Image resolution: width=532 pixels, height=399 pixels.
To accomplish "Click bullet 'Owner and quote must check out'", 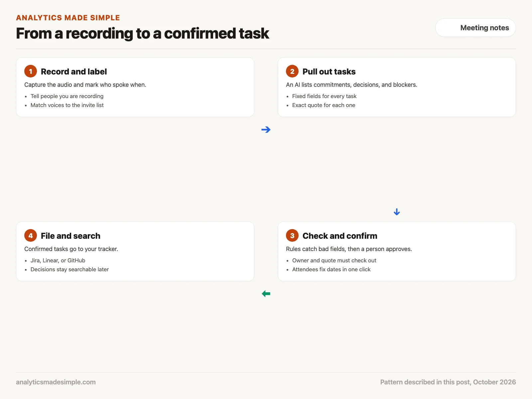I will [334, 260].
